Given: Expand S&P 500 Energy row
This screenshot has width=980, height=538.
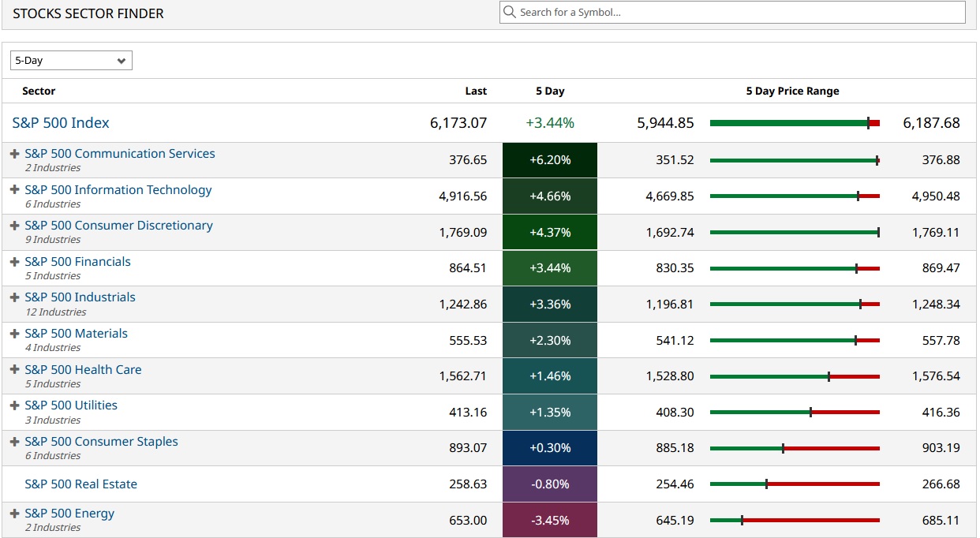Looking at the screenshot, I should [x=14, y=514].
